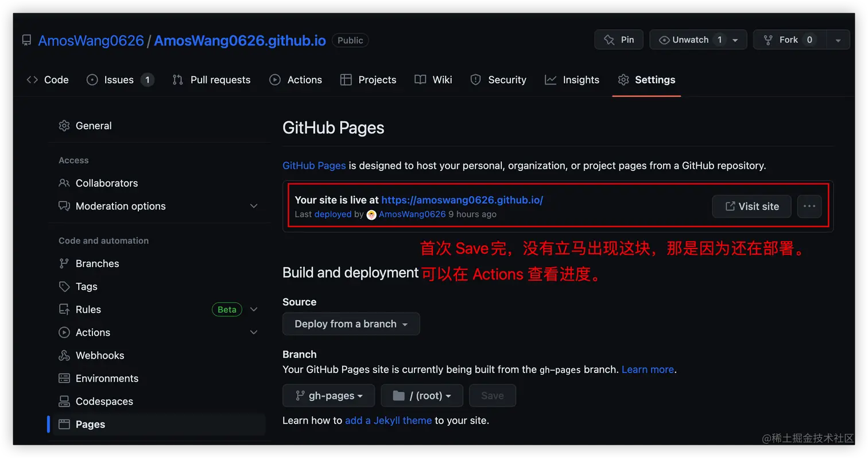Click the General gear icon
The height and width of the screenshot is (458, 868).
point(64,125)
